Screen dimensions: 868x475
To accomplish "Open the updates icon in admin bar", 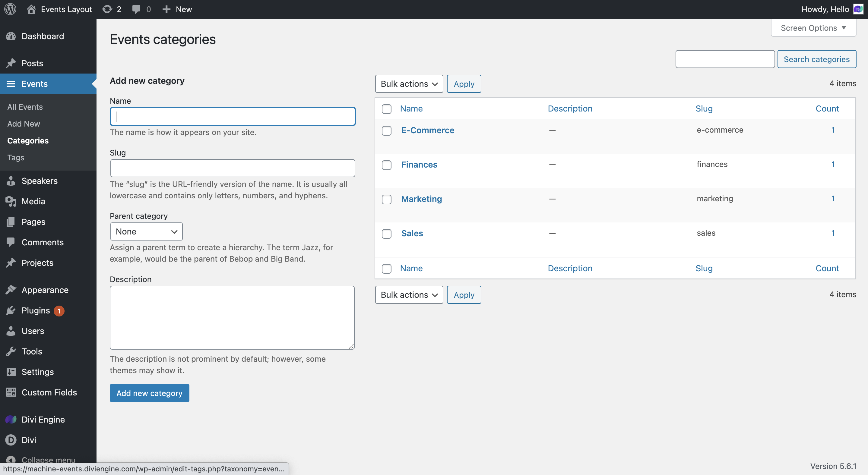I will [x=107, y=9].
